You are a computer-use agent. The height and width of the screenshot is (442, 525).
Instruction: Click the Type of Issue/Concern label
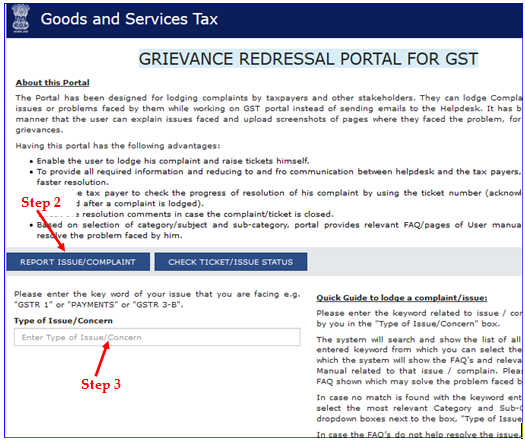coord(63,321)
